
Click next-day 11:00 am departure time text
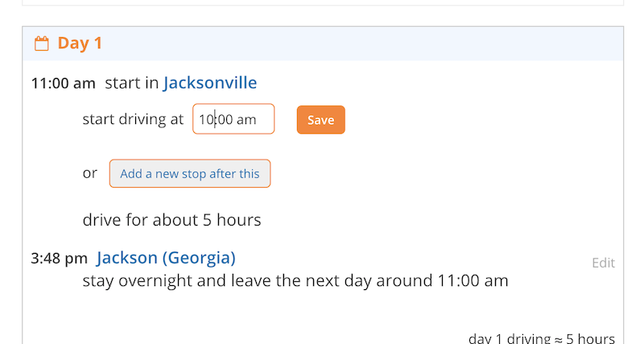473,280
